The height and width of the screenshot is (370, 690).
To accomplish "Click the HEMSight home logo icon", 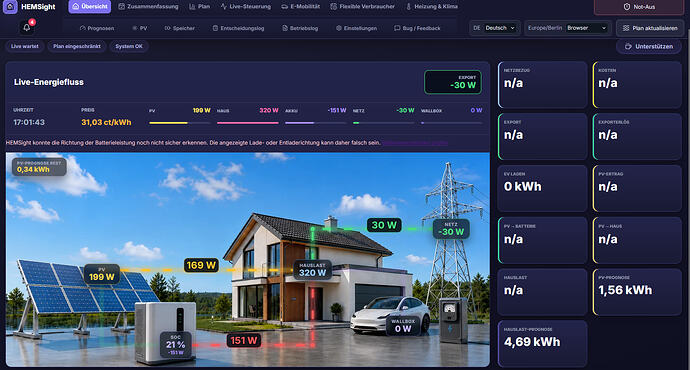I will pos(10,7).
